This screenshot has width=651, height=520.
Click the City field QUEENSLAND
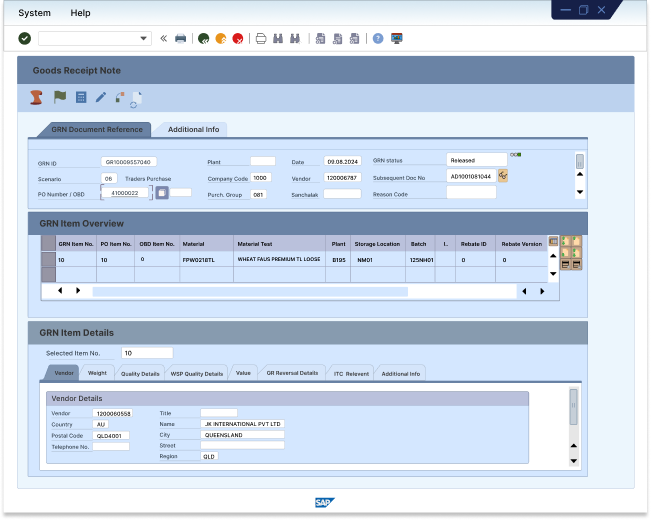pos(242,434)
